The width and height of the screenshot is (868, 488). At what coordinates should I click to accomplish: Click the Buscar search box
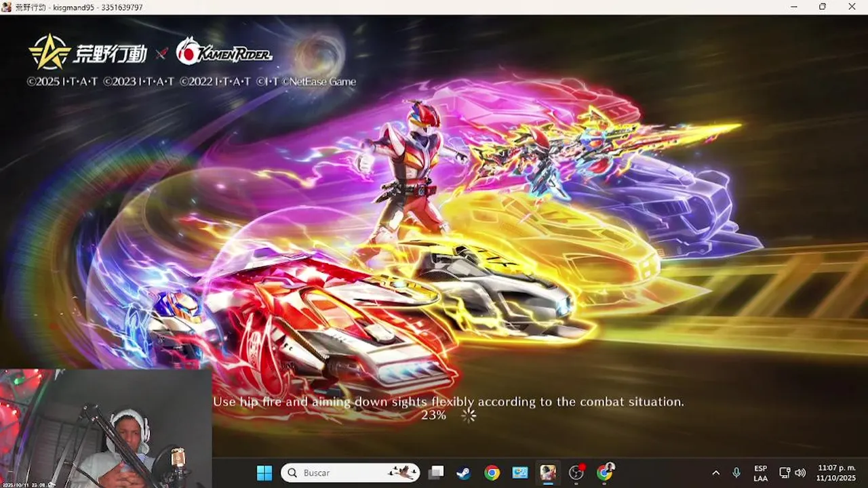(351, 472)
